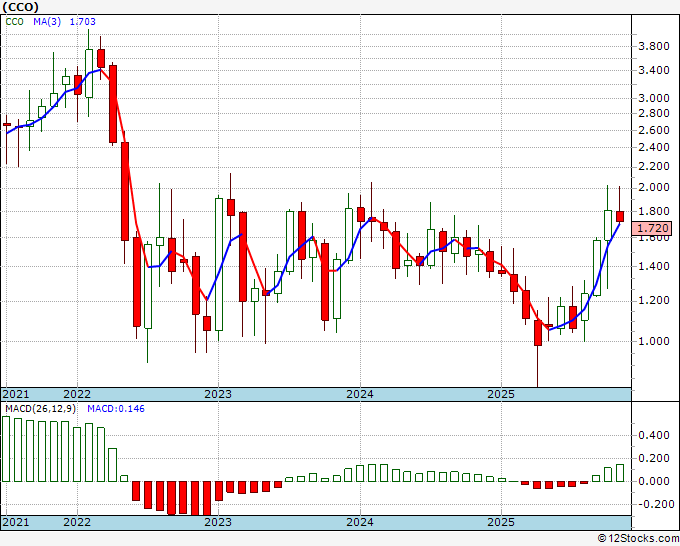680x546 pixels.
Task: Click 2025 on the MACD time axis
Action: (501, 522)
